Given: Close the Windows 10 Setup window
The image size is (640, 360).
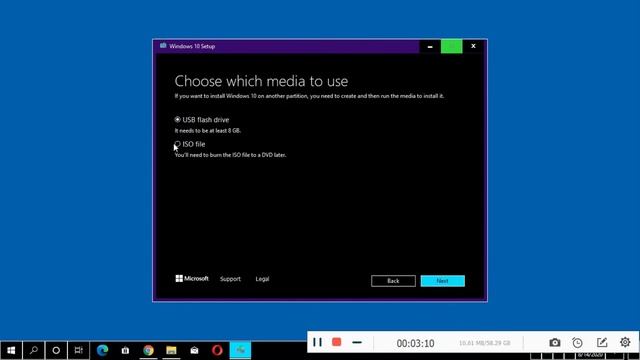Looking at the screenshot, I should 473,47.
